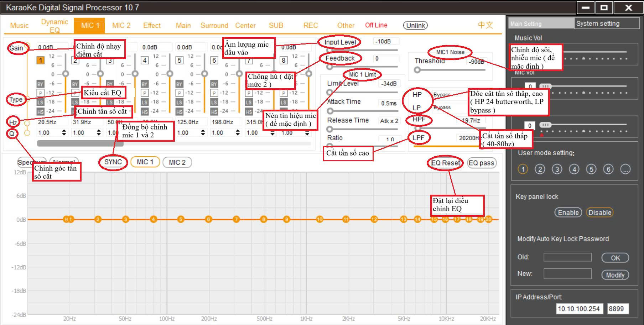Viewport: 644px width, 325px height.
Task: Toggle BY bypass on band 5
Action: [x=179, y=84]
